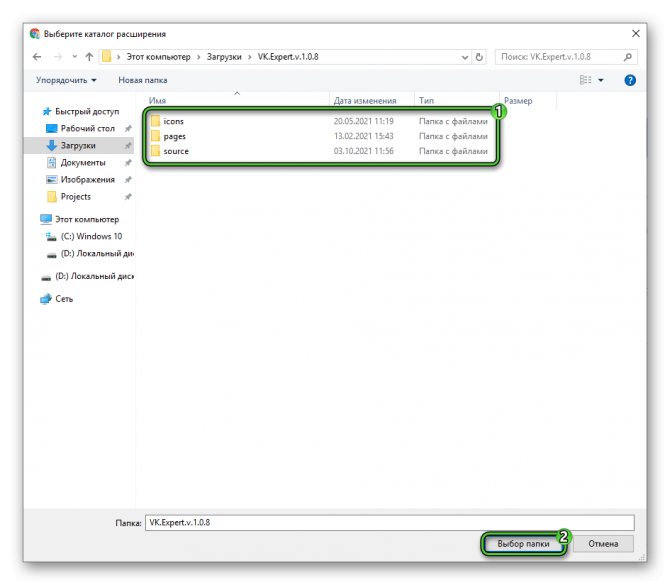Screen dimensions: 670x585
Task: Click the star icon of 'Быстрый доступ'
Action: tap(47, 111)
